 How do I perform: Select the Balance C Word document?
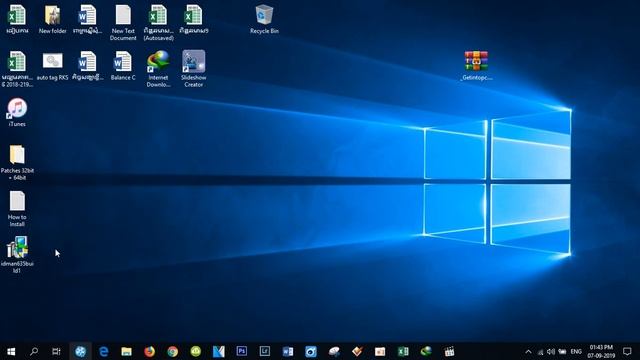[x=123, y=66]
